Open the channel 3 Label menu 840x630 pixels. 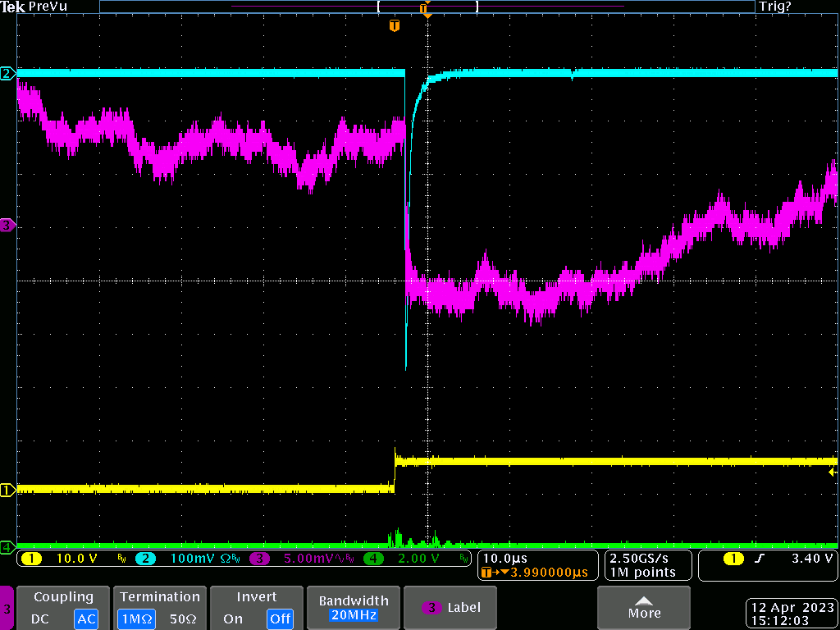[x=452, y=608]
